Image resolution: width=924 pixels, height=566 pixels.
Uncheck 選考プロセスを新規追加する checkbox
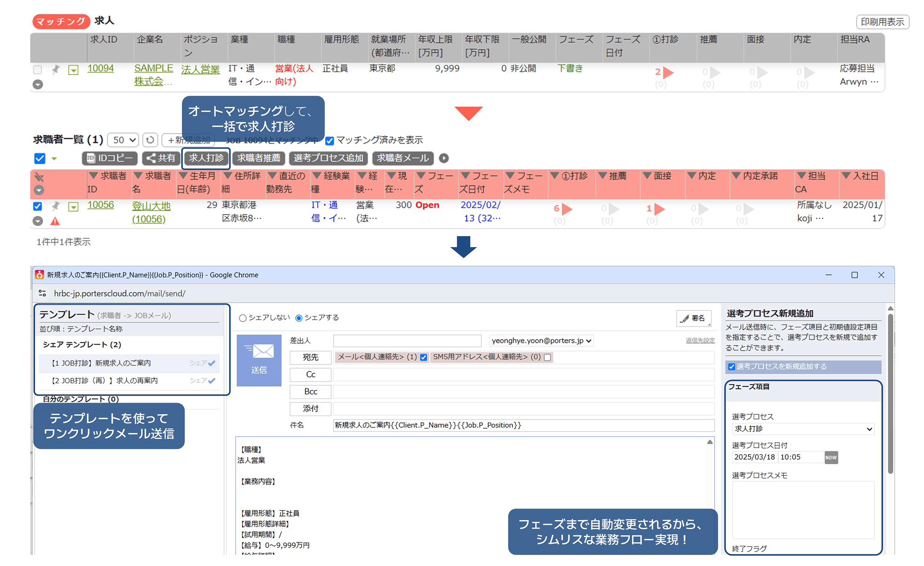coord(731,367)
